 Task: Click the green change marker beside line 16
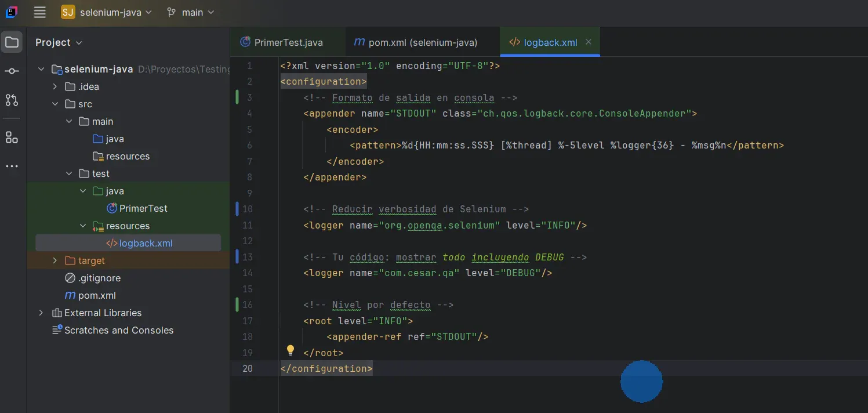tap(237, 305)
